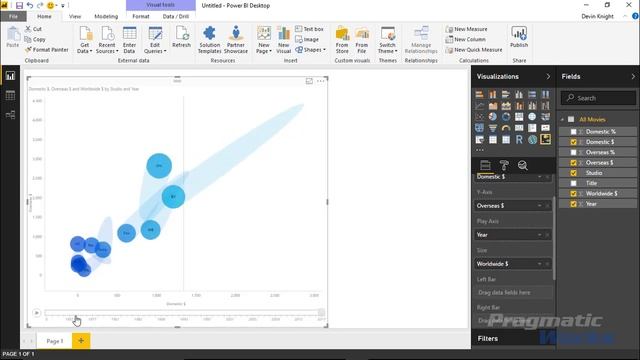Add a New Visual from the ribbon
Image resolution: width=640 pixels, height=360 pixels.
(x=283, y=40)
